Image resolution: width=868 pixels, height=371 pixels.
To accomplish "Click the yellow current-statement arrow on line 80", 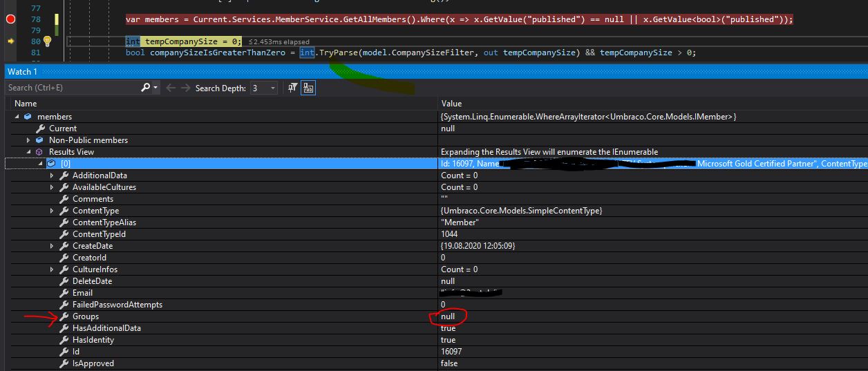I will 10,41.
